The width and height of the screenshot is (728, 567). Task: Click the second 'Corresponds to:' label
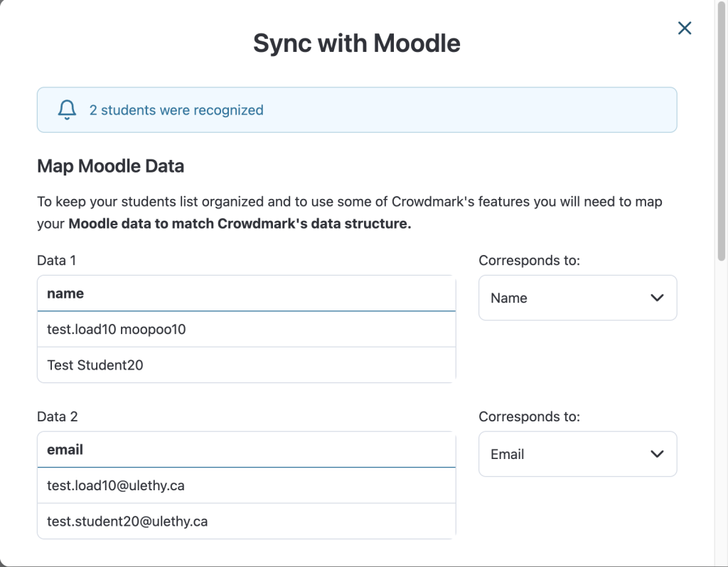click(529, 416)
